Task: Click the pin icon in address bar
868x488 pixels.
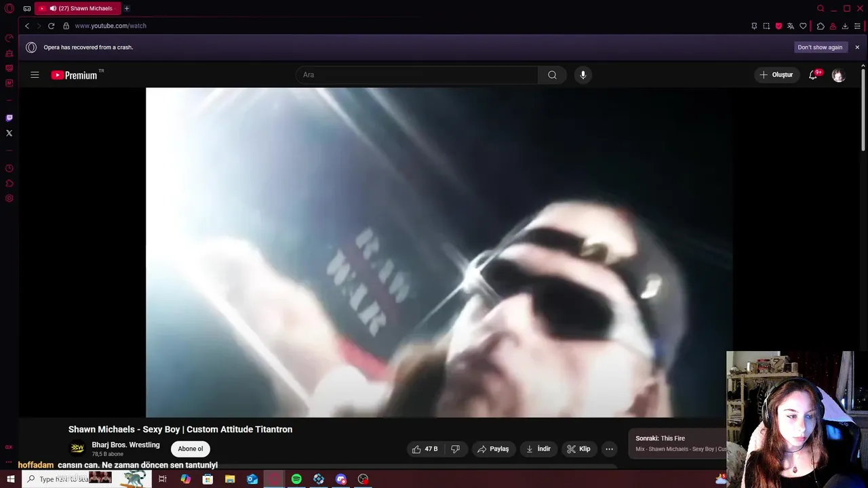Action: click(754, 26)
